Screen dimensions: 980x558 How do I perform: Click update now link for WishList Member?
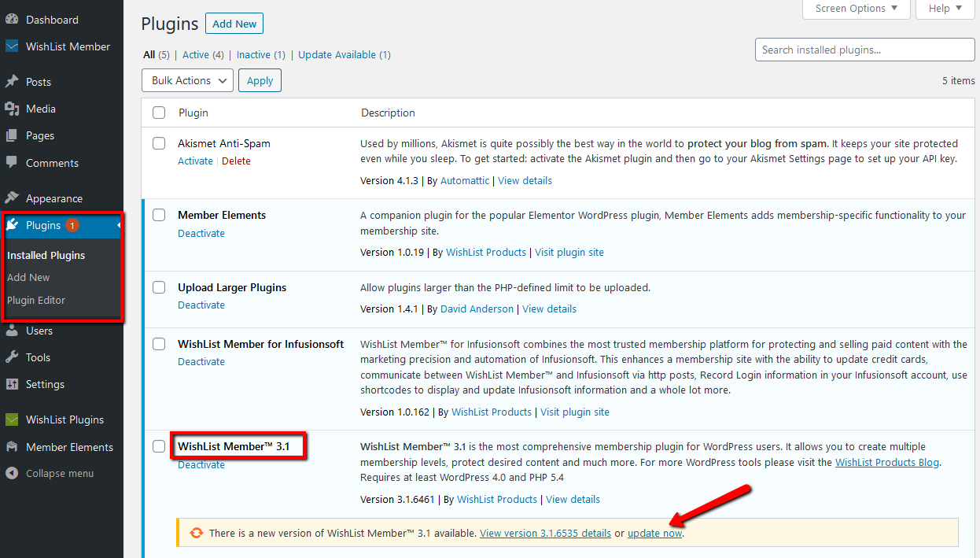coord(654,533)
